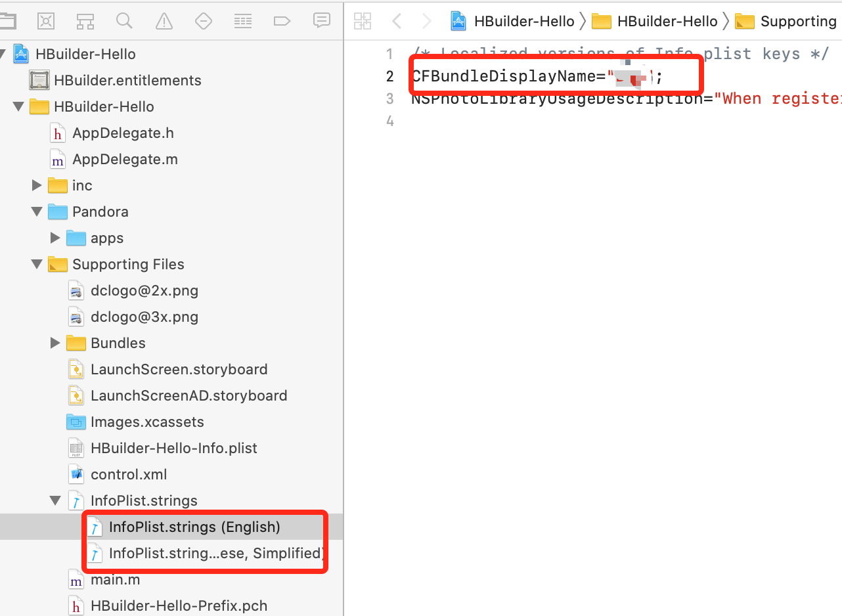Go forward with the right chevron
Viewport: 842px width, 616px height.
(x=426, y=22)
